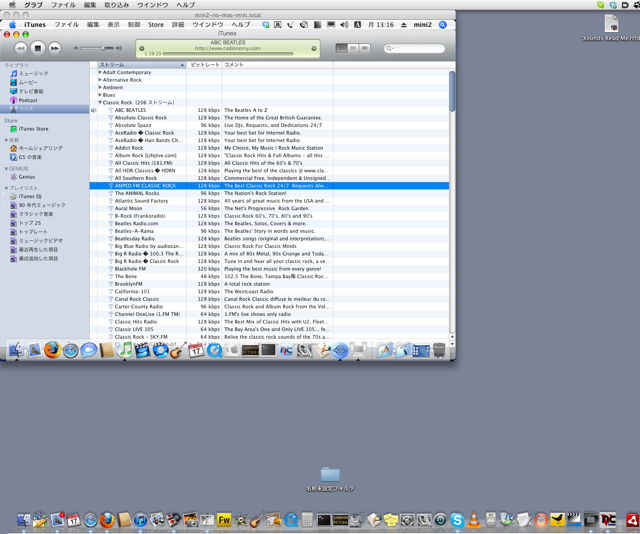
Task: Select the Blackhole FM stream
Action: (269, 269)
